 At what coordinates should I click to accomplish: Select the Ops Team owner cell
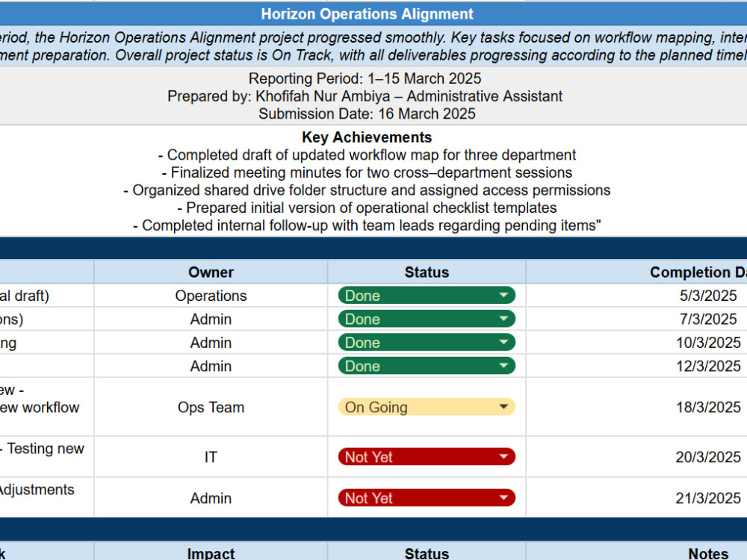coord(211,407)
